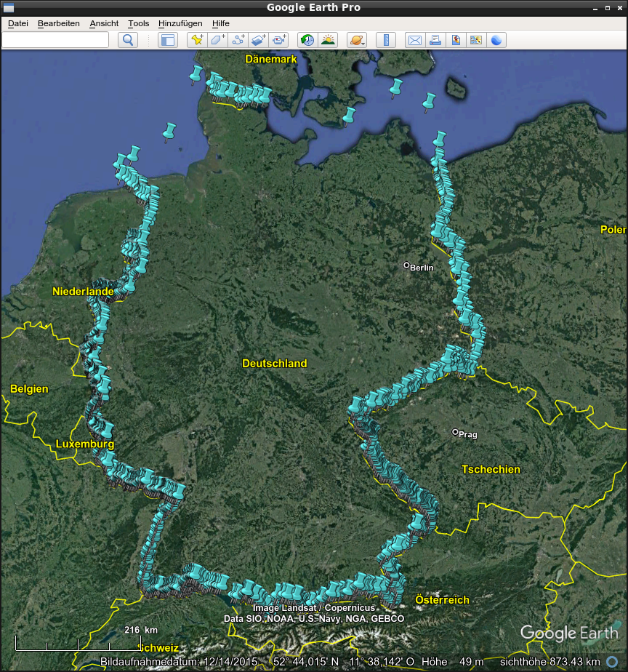The width and height of the screenshot is (628, 672).
Task: Add a polygon with the toolbar icon
Action: [x=217, y=40]
